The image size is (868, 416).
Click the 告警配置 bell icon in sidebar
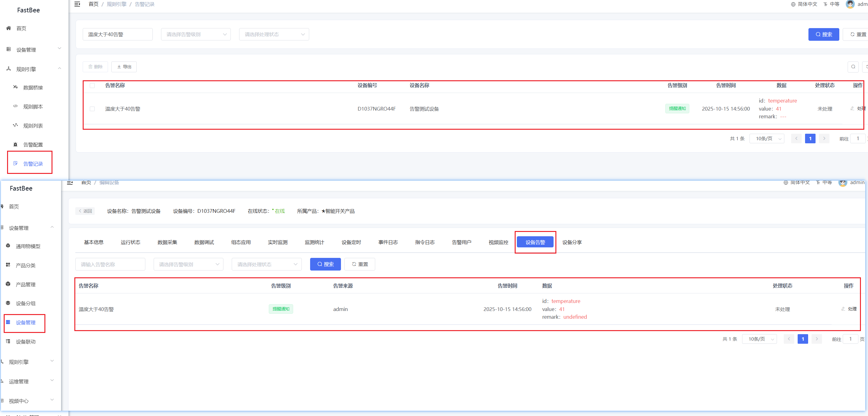click(15, 145)
